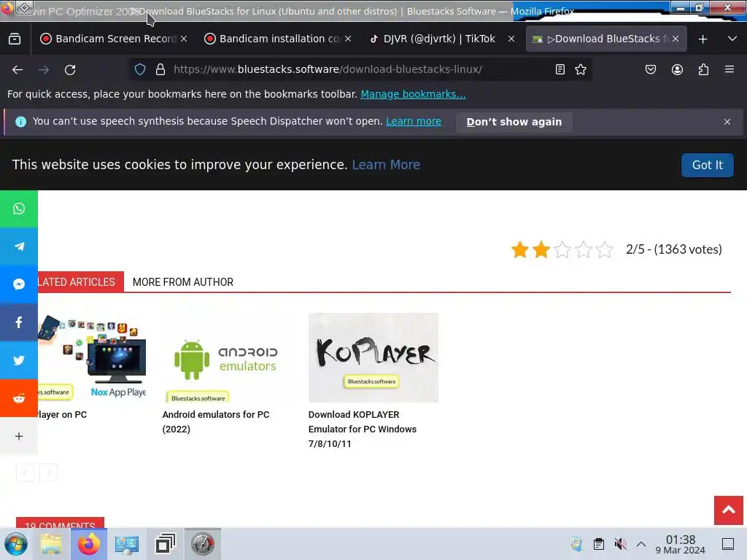Image resolution: width=747 pixels, height=560 pixels.
Task: Open Firefox account icon
Action: coord(677,69)
